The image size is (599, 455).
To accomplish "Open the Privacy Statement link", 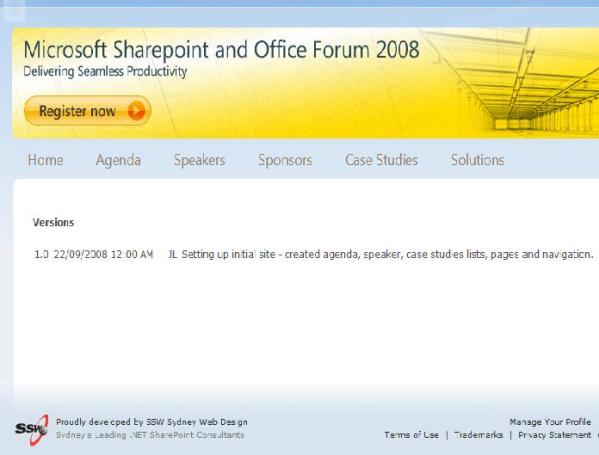I will 555,435.
